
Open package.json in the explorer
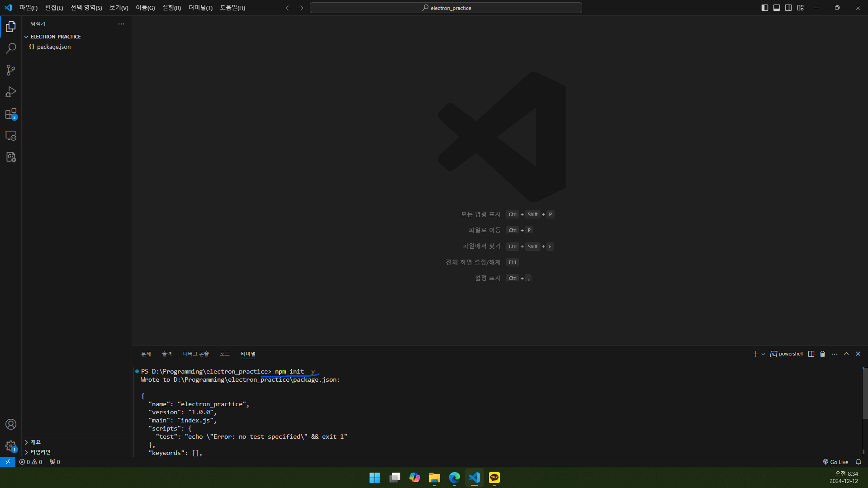76,47
